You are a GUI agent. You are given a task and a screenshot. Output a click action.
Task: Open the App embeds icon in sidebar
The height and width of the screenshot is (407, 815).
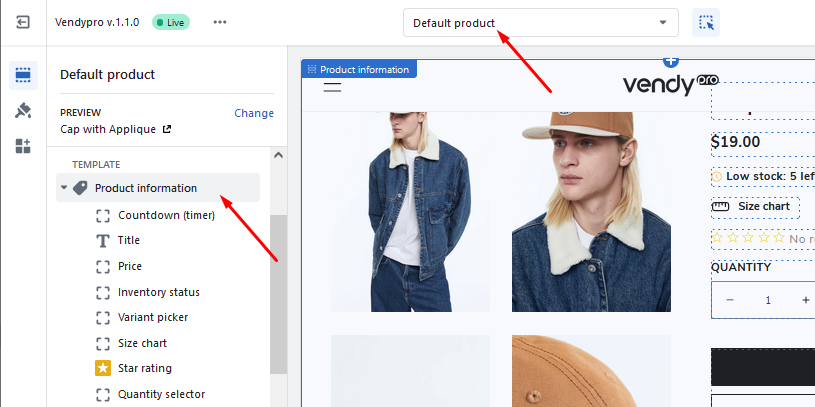pyautogui.click(x=23, y=146)
